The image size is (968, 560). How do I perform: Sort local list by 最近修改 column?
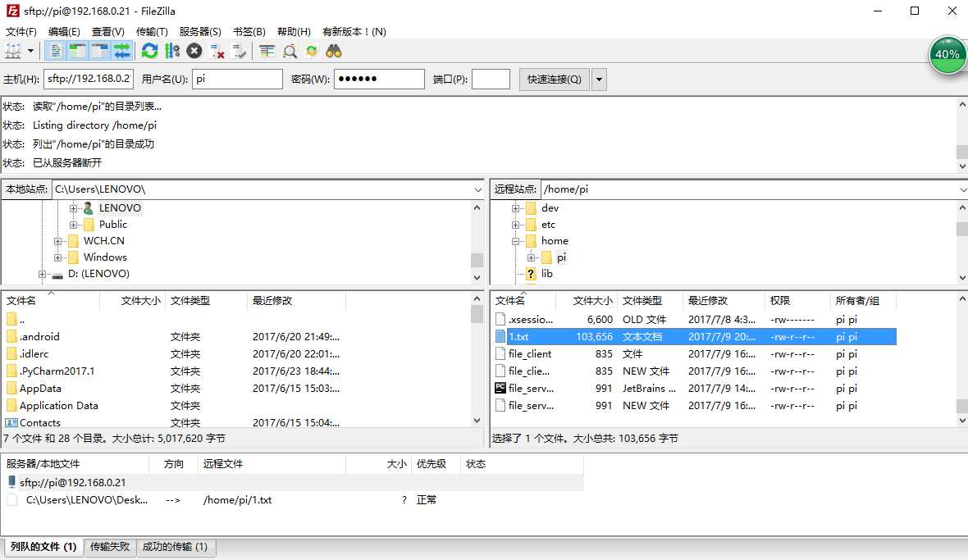coord(296,300)
